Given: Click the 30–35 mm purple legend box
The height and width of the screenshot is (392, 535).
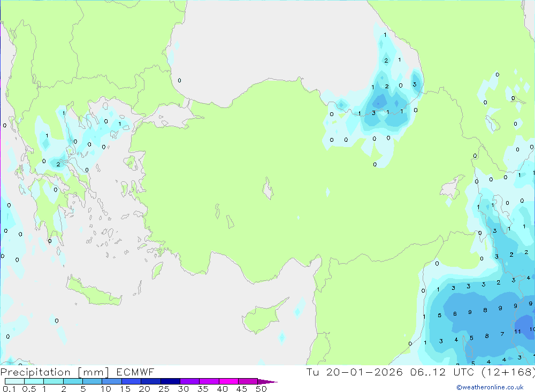Looking at the screenshot, I should [x=190, y=381].
